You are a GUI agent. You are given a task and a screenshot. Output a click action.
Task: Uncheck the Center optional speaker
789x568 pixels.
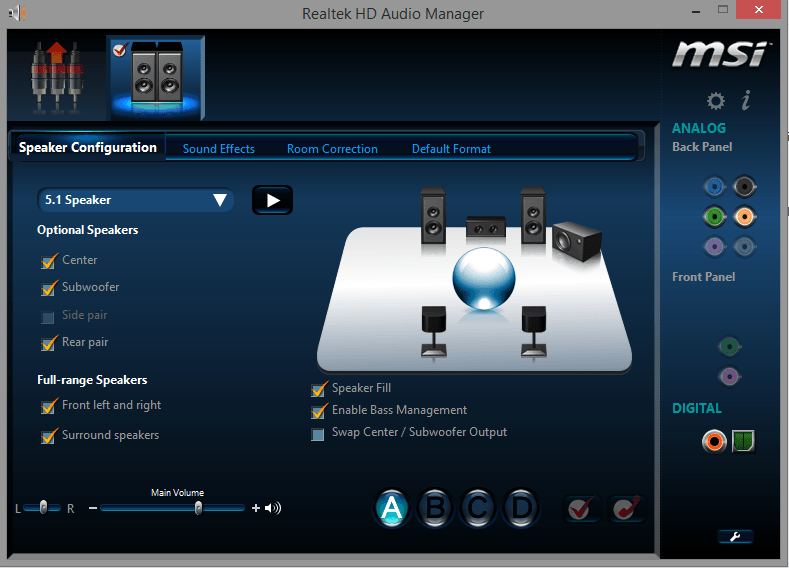click(x=48, y=261)
